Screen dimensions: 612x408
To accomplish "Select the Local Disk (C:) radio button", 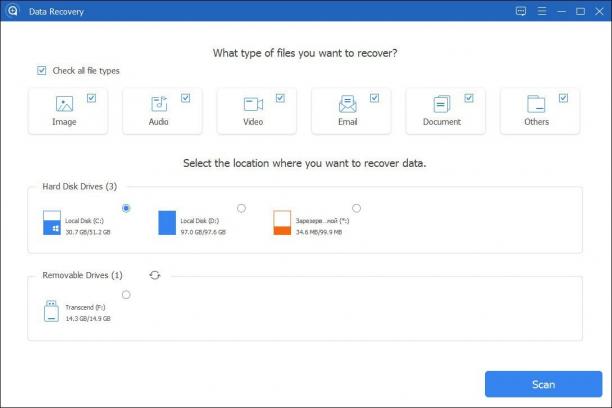I will pyautogui.click(x=126, y=208).
